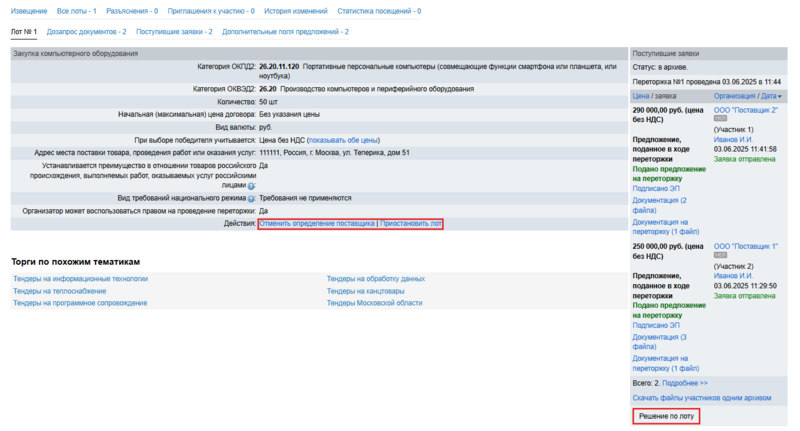Switch to 'Все лоты - 1' tab
The height and width of the screenshot is (431, 800).
click(77, 11)
